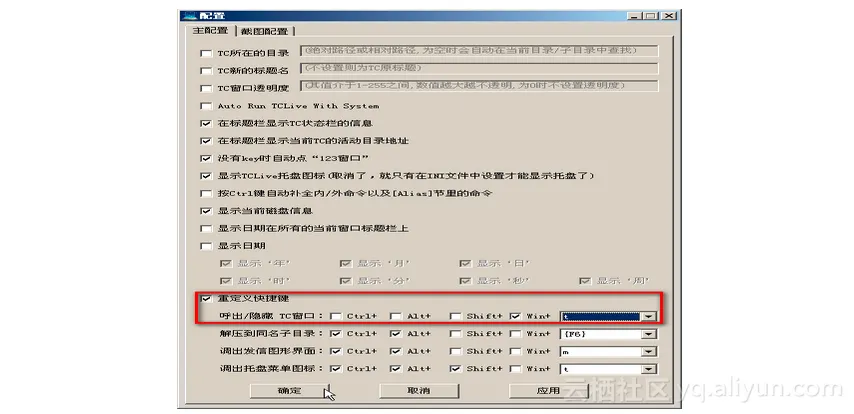Viewport: 854px width, 414px height.
Task: Uncheck Win+ for 呼出/隐藏 TC窗口
Action: [515, 316]
